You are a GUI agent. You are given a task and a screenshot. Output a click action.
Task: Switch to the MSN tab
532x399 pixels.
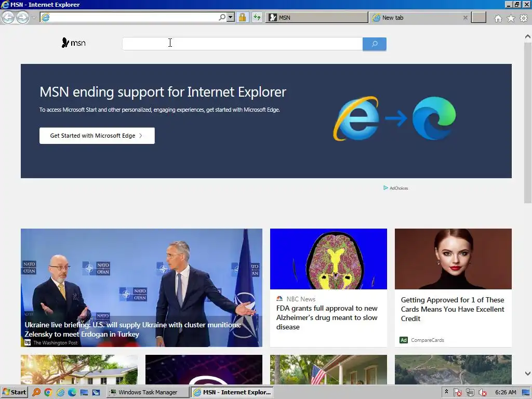316,18
